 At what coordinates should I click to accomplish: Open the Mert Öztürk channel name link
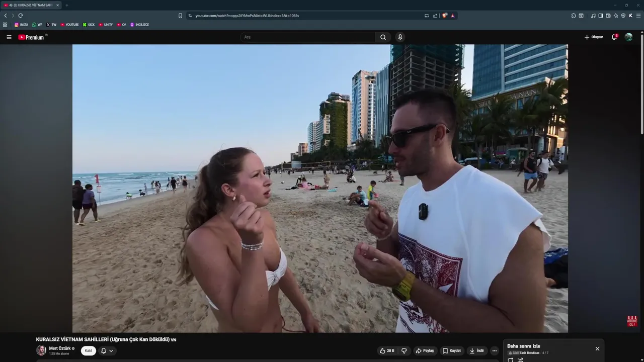tap(60, 348)
